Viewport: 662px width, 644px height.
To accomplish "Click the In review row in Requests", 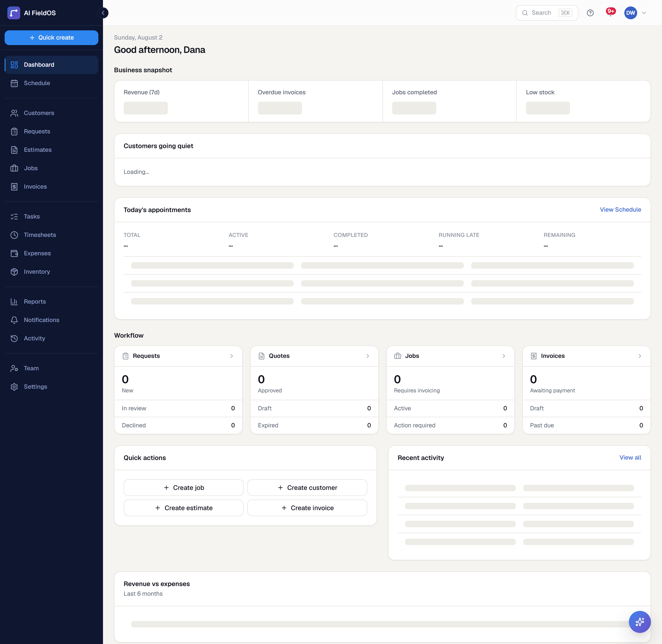I will tap(179, 408).
